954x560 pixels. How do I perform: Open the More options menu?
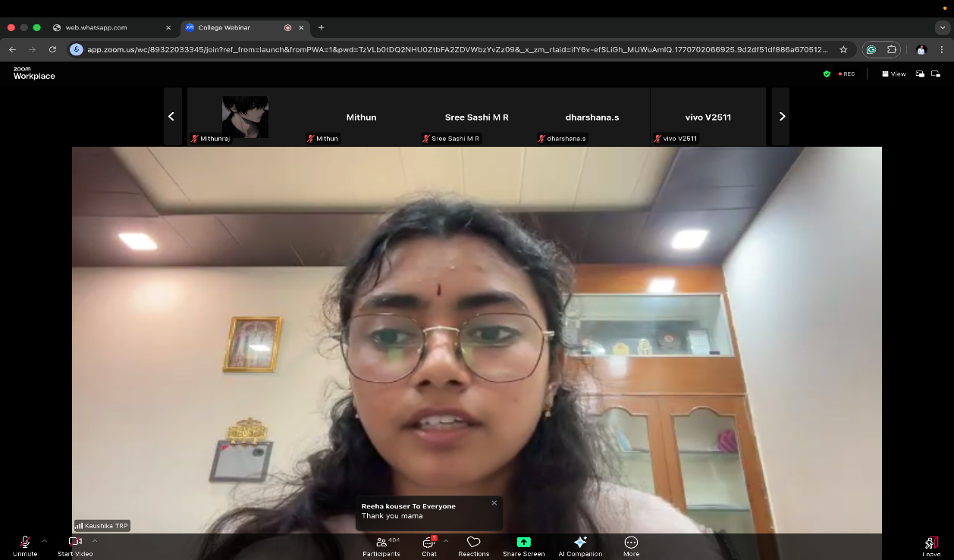click(631, 546)
